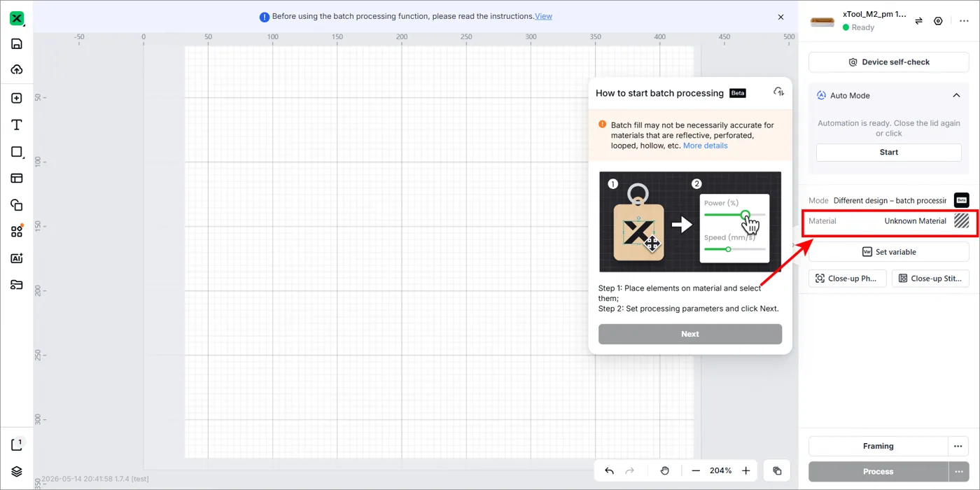Viewport: 980px width, 490px height.
Task: Click the Set variable button
Action: [889, 252]
